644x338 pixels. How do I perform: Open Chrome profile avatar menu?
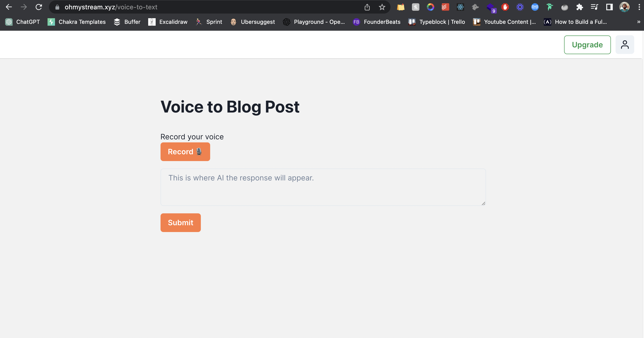click(x=624, y=7)
